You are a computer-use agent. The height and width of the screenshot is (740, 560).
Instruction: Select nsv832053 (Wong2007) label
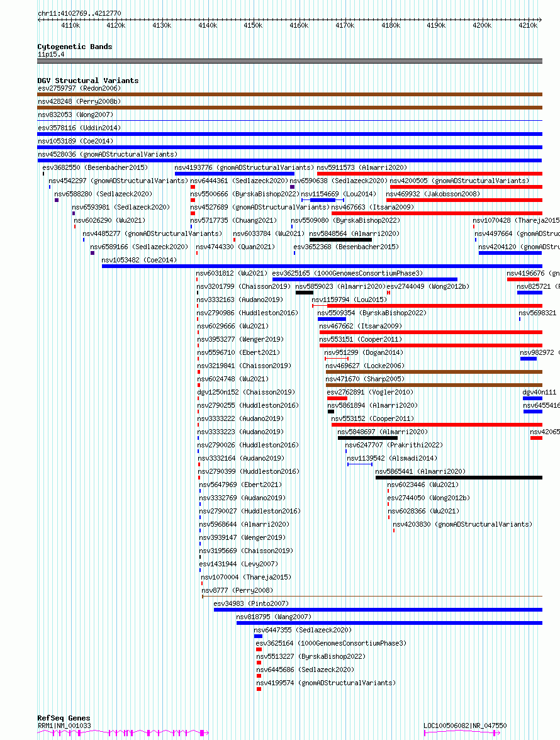tap(76, 115)
